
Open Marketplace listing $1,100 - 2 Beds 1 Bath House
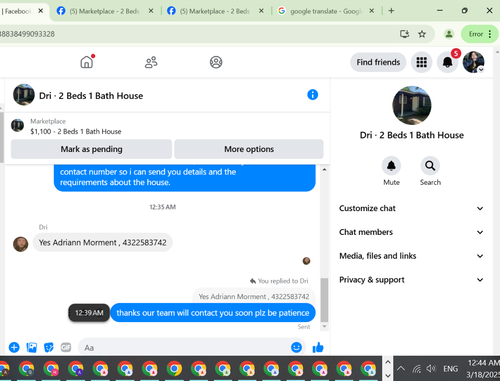coord(76,131)
